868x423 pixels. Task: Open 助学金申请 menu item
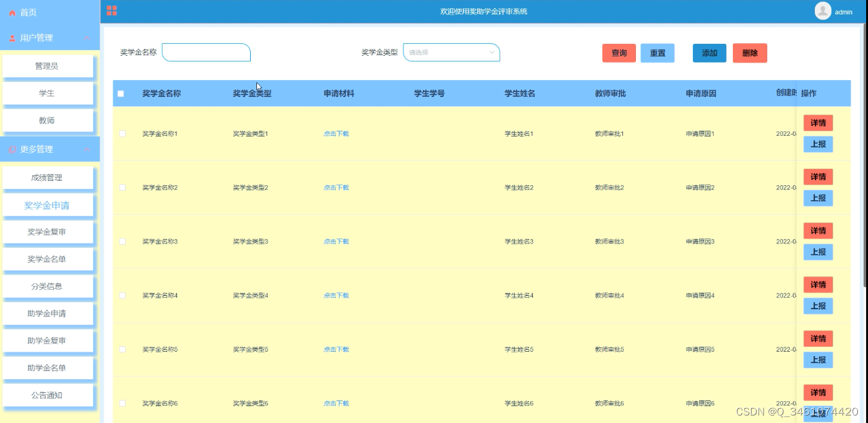click(47, 313)
